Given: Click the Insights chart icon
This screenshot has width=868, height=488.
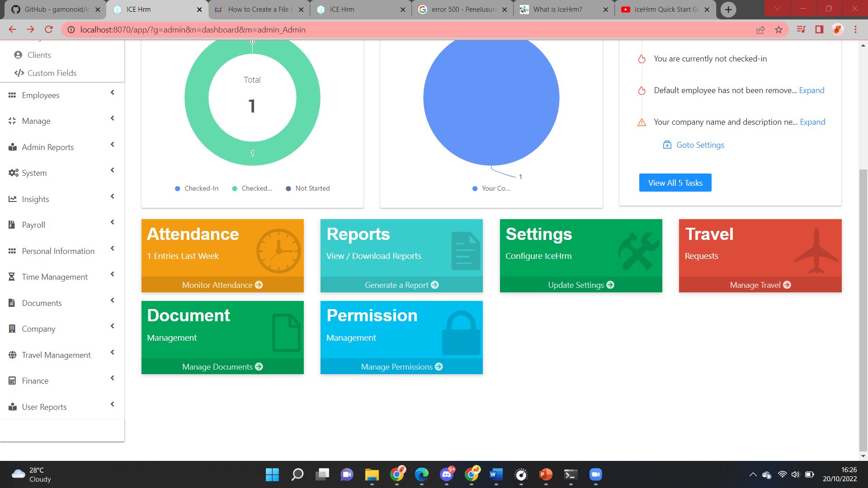Looking at the screenshot, I should pyautogui.click(x=12, y=199).
